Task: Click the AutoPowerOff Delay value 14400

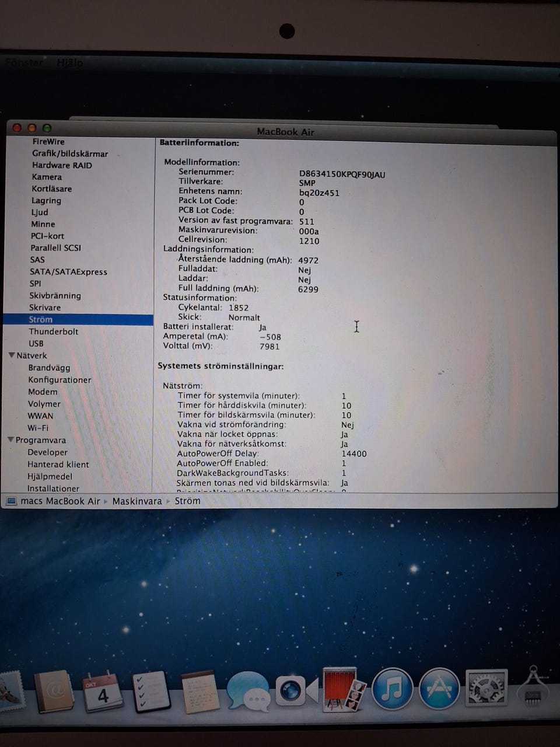Action: 354,453
